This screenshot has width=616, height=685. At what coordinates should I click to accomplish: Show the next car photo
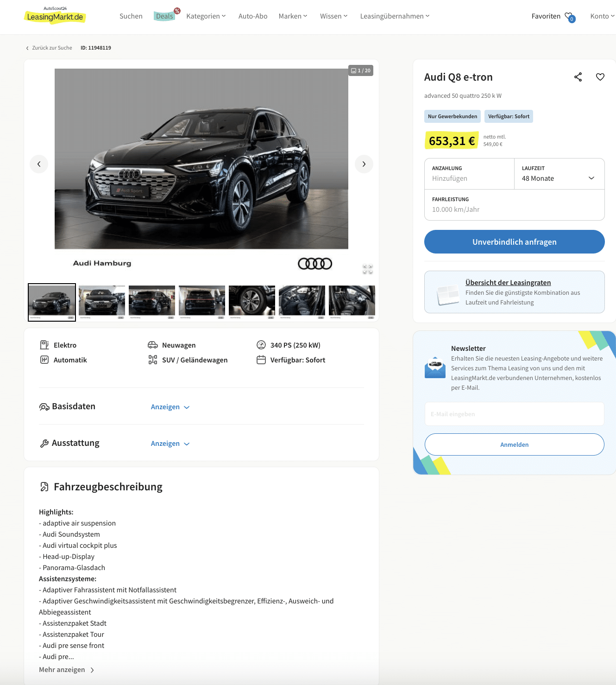364,164
